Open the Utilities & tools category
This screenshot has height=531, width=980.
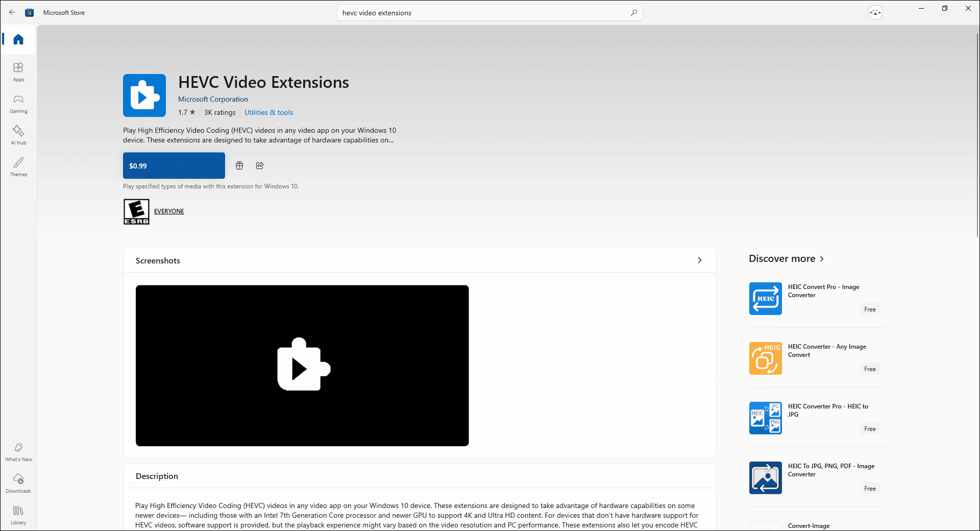pyautogui.click(x=268, y=112)
